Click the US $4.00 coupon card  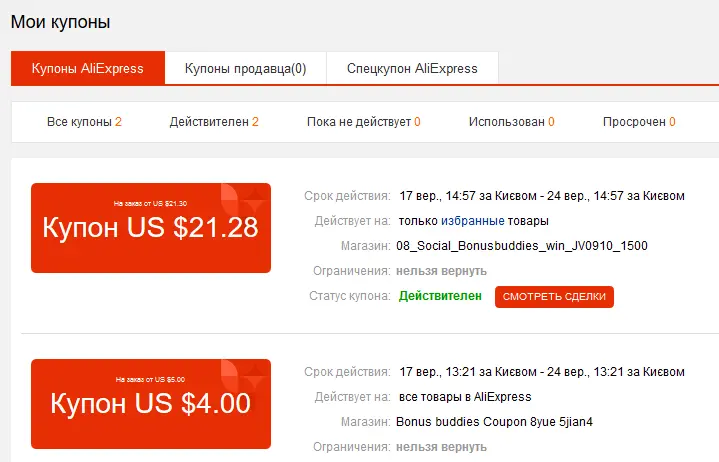tap(151, 404)
